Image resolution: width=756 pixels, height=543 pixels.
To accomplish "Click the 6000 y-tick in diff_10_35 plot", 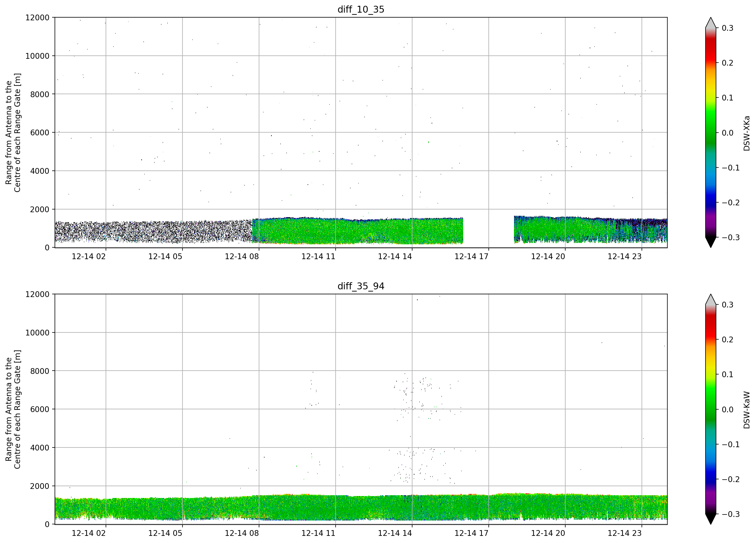I will pos(40,133).
